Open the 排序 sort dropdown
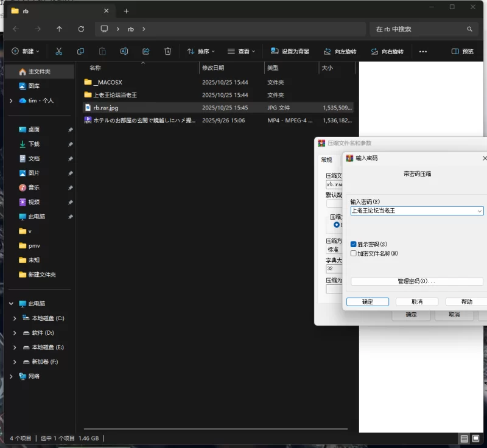The image size is (487, 448). click(201, 52)
